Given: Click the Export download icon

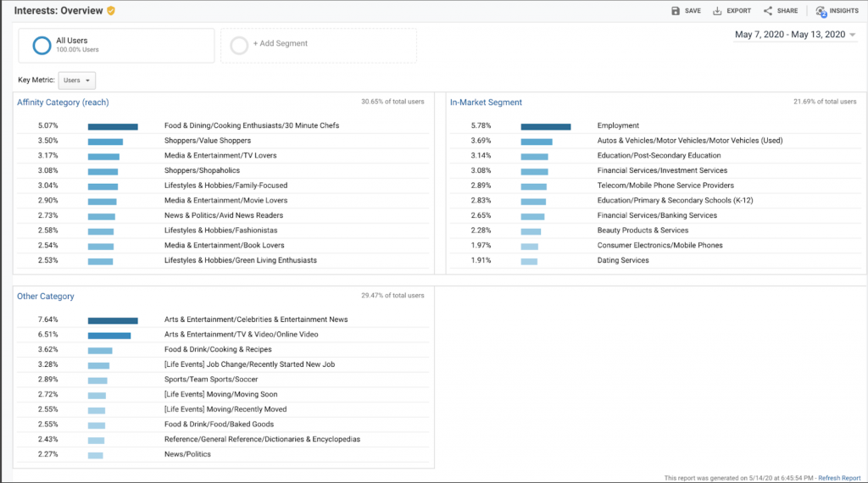Looking at the screenshot, I should (717, 11).
